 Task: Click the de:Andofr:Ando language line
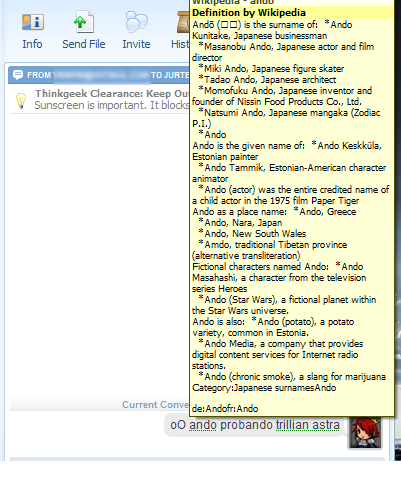(225, 409)
